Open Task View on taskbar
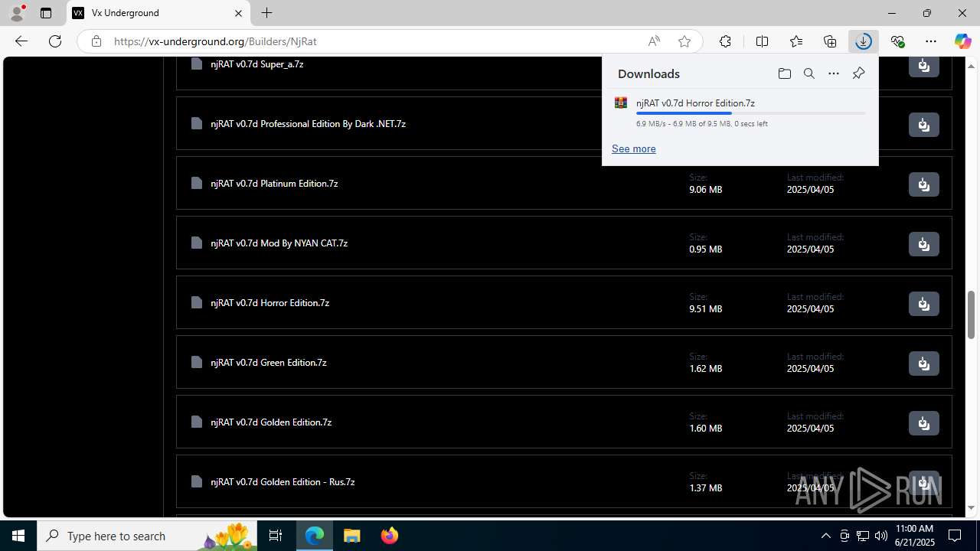The image size is (980, 551). pyautogui.click(x=276, y=536)
